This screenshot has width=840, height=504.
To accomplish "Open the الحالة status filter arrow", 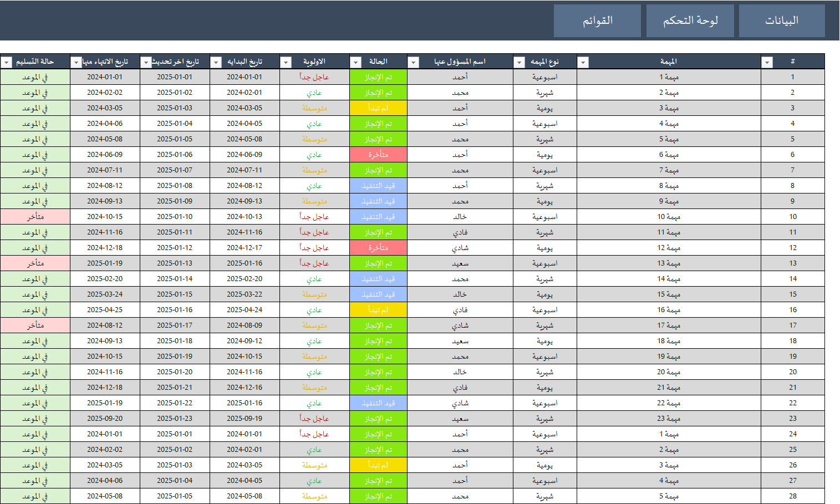I will (355, 63).
